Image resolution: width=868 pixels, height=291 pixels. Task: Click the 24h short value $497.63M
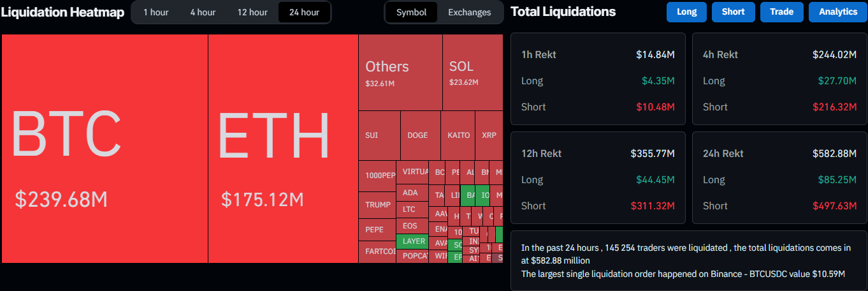[834, 206]
